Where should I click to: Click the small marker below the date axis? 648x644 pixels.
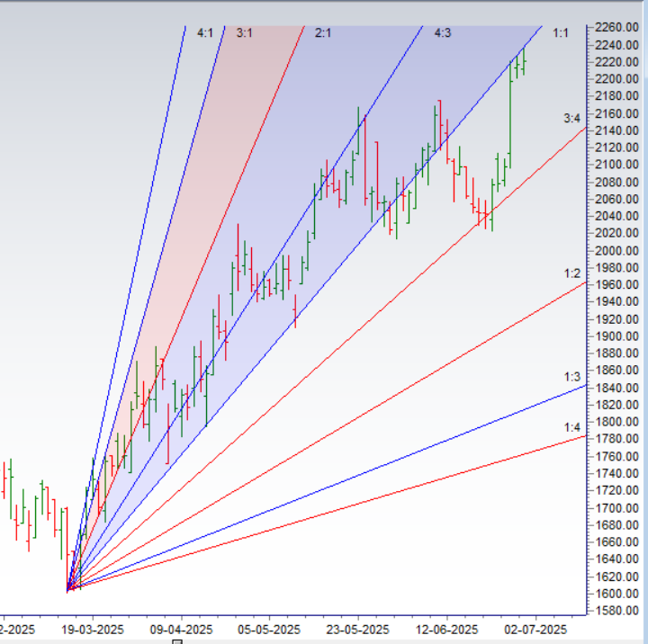(177, 640)
